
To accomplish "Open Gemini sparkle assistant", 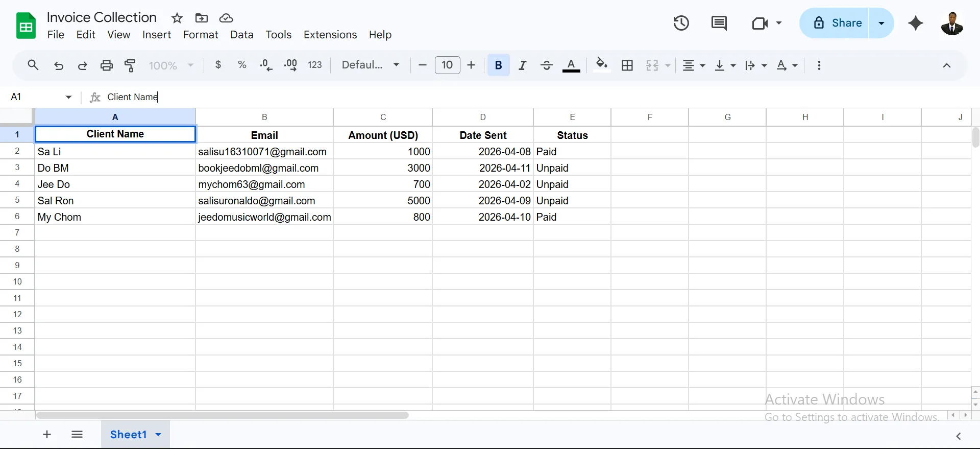I will coord(916,23).
